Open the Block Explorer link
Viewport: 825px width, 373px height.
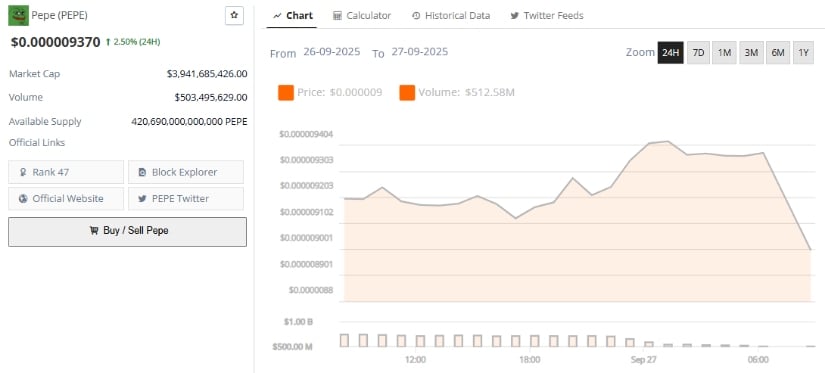[186, 172]
